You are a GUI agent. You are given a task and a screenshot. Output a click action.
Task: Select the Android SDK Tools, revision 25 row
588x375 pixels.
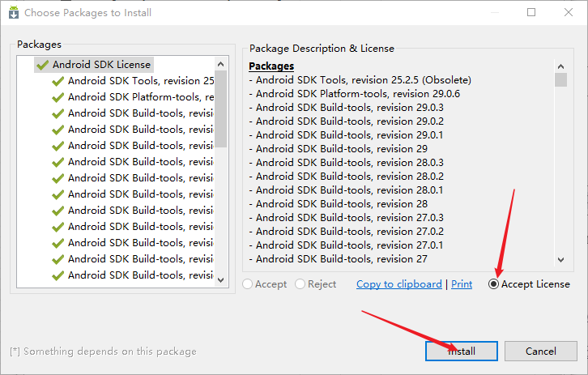click(133, 81)
